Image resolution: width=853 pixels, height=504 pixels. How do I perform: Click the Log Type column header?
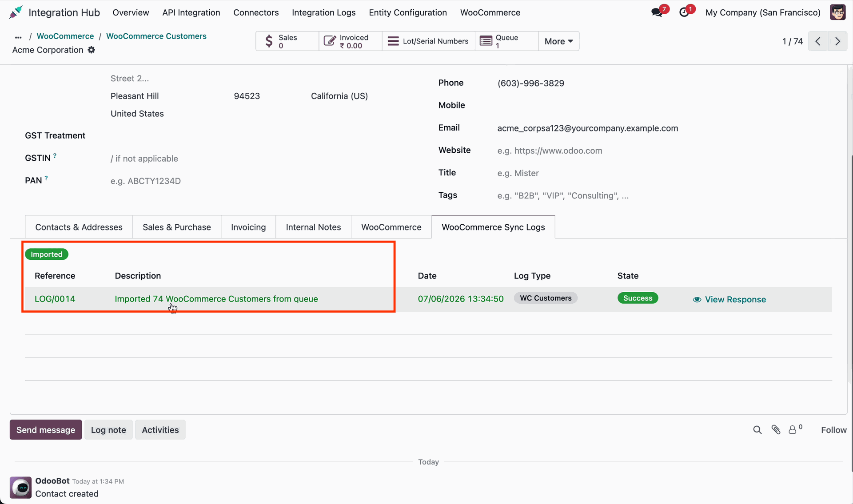coord(532,276)
